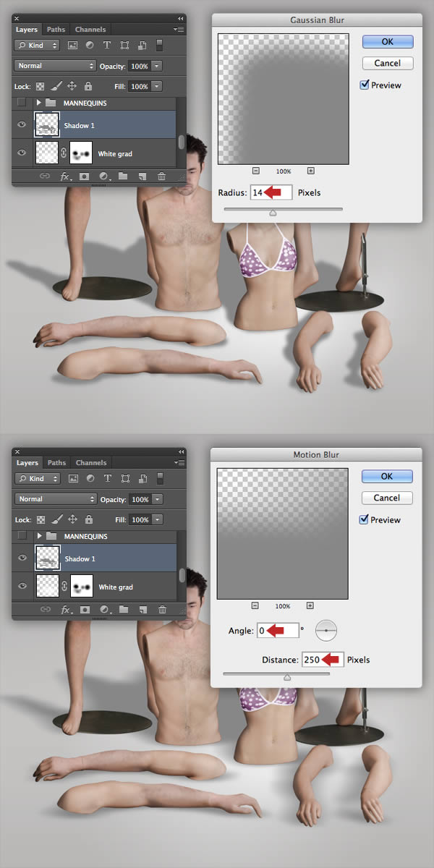Open Fill arrow dropdown in Layers panel beside Gaussian Blur
The width and height of the screenshot is (434, 868).
[x=157, y=86]
